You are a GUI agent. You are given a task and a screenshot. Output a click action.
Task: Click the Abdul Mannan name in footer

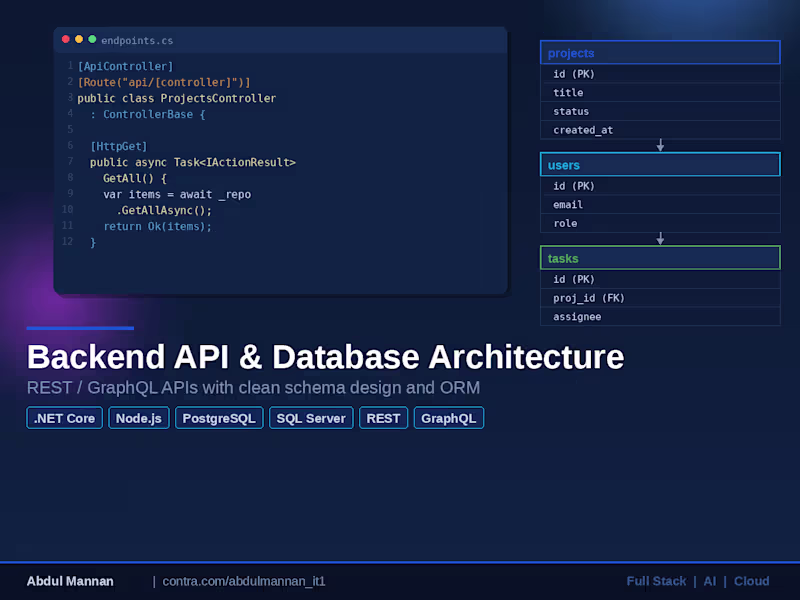(x=70, y=581)
